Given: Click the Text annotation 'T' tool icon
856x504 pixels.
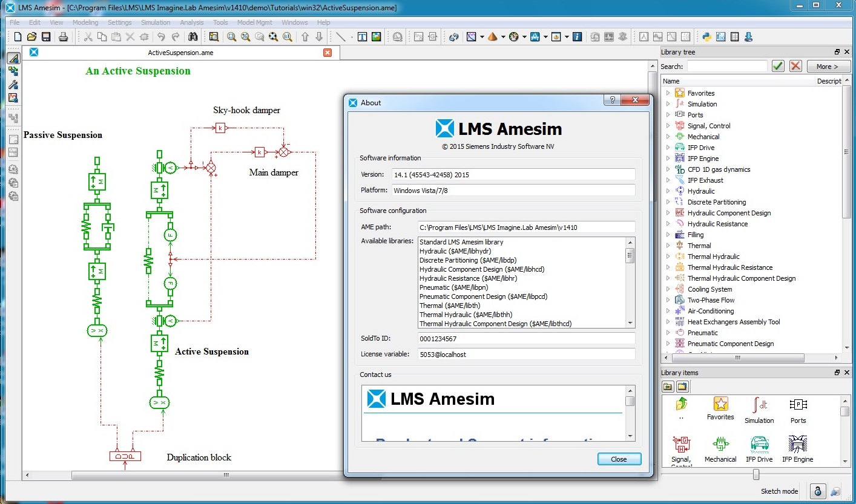Looking at the screenshot, I should click(x=362, y=37).
